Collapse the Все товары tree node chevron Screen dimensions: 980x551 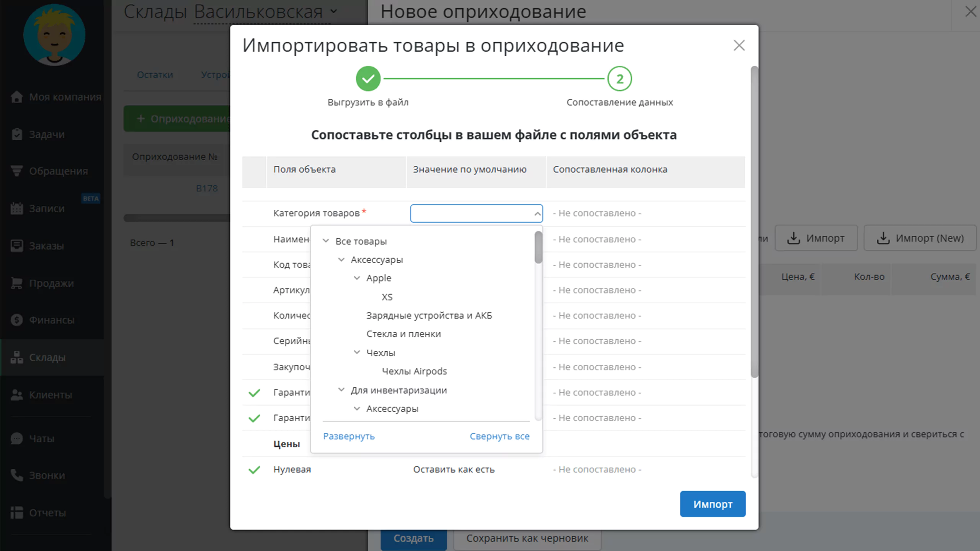(326, 241)
